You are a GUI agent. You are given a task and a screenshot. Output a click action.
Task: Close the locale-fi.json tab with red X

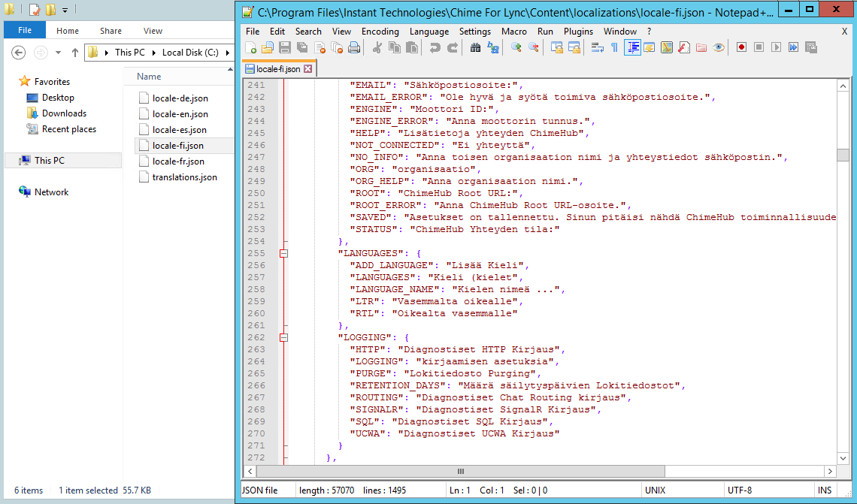tap(308, 69)
